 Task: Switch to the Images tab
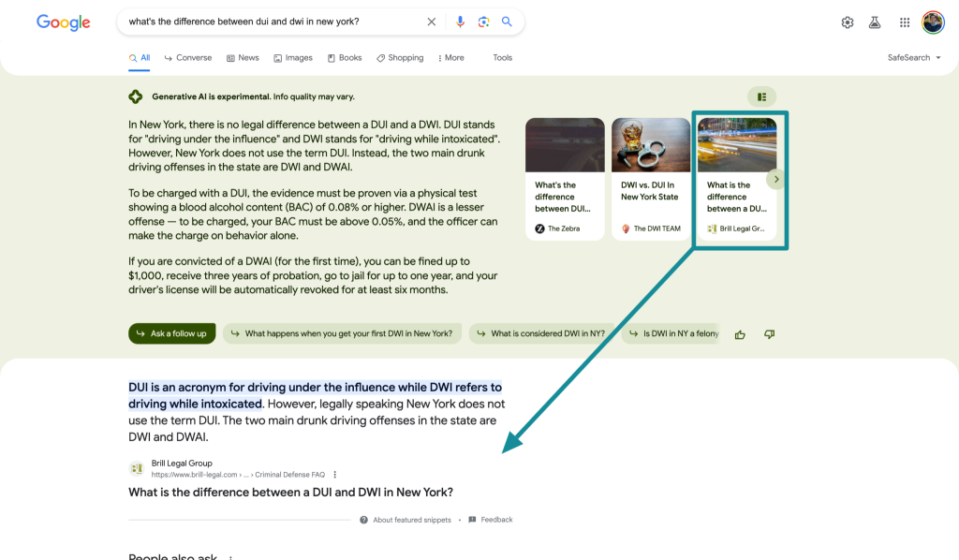293,58
